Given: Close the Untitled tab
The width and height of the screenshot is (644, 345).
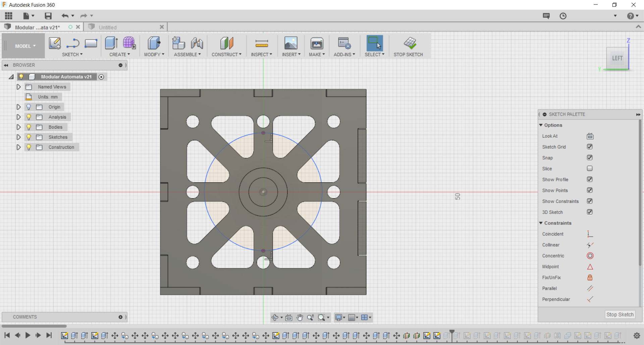Looking at the screenshot, I should (x=162, y=27).
